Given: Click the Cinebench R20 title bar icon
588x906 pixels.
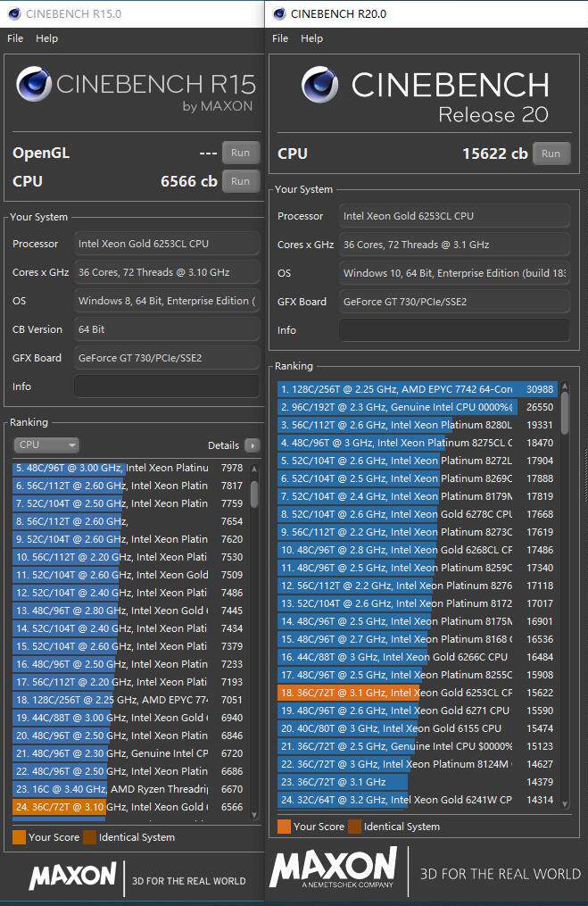Looking at the screenshot, I should click(279, 13).
